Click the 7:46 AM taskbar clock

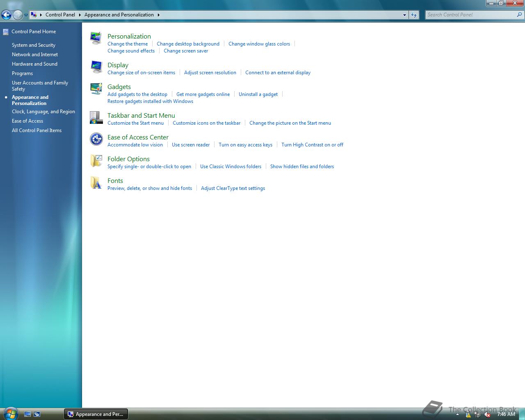[x=506, y=414]
